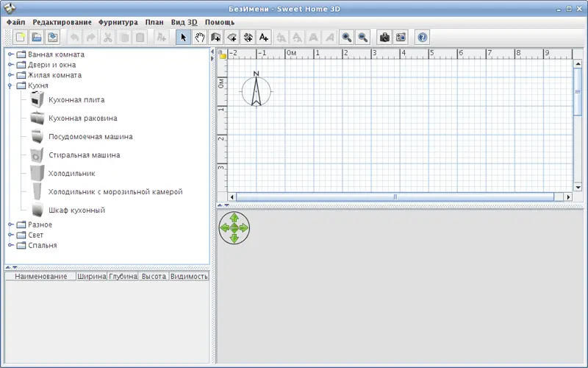Screen dimensions: 588x368
Task: Expand the Разное folder
Action: pyautogui.click(x=11, y=224)
